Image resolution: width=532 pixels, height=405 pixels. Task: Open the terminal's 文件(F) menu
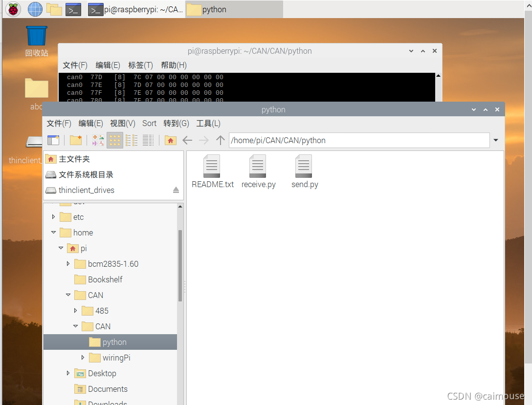point(75,65)
